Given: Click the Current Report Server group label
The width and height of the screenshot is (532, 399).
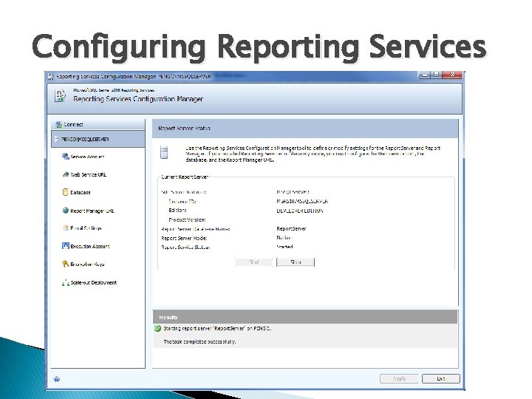Looking at the screenshot, I should coord(184,177).
